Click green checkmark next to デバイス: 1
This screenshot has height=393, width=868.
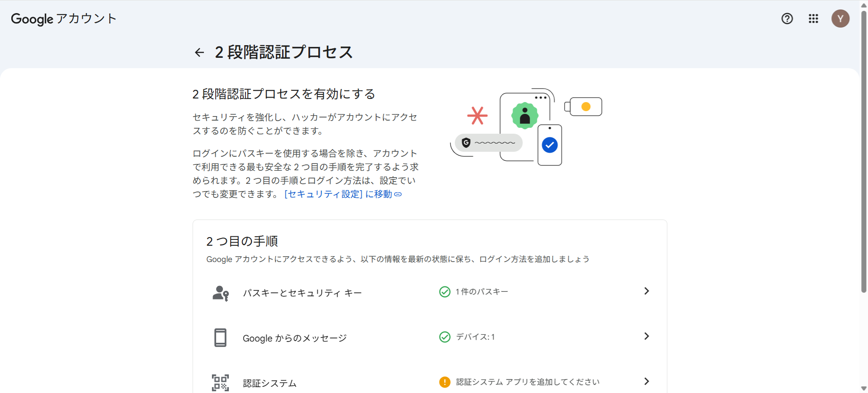coord(444,337)
